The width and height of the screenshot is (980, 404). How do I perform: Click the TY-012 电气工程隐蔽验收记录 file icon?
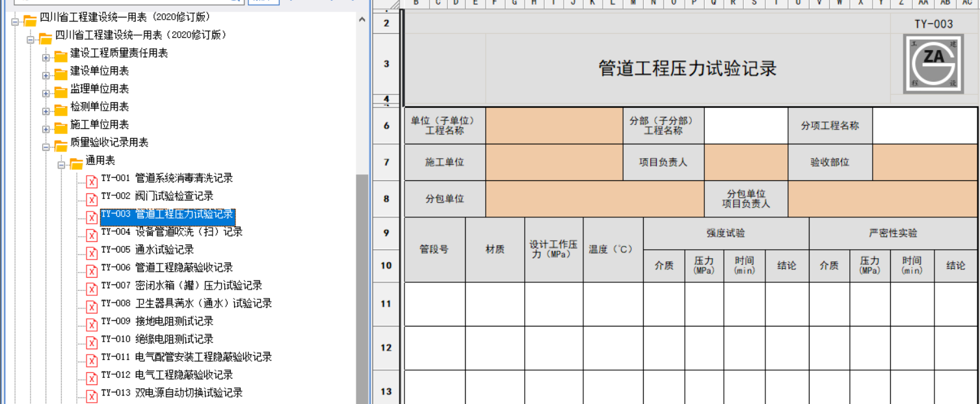92,378
